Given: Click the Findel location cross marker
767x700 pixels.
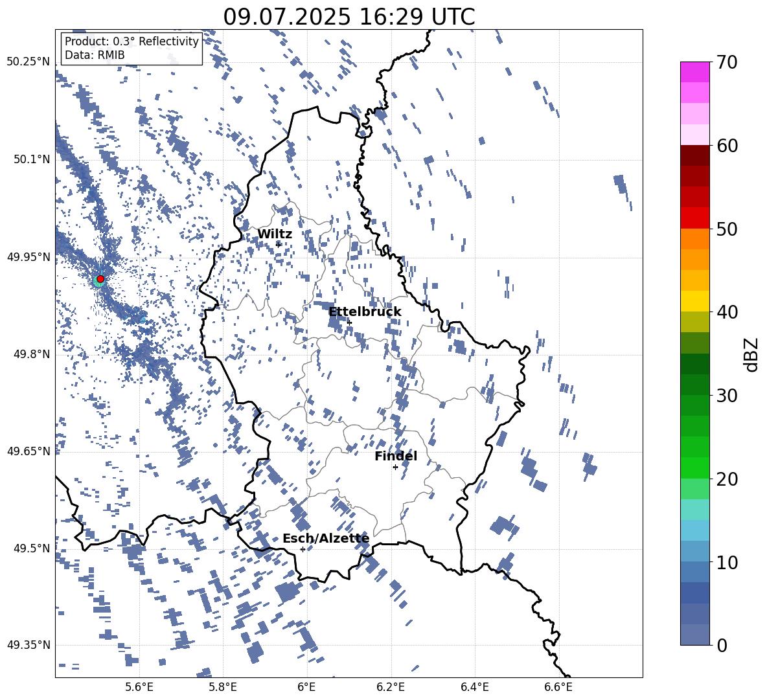Looking at the screenshot, I should [x=395, y=468].
